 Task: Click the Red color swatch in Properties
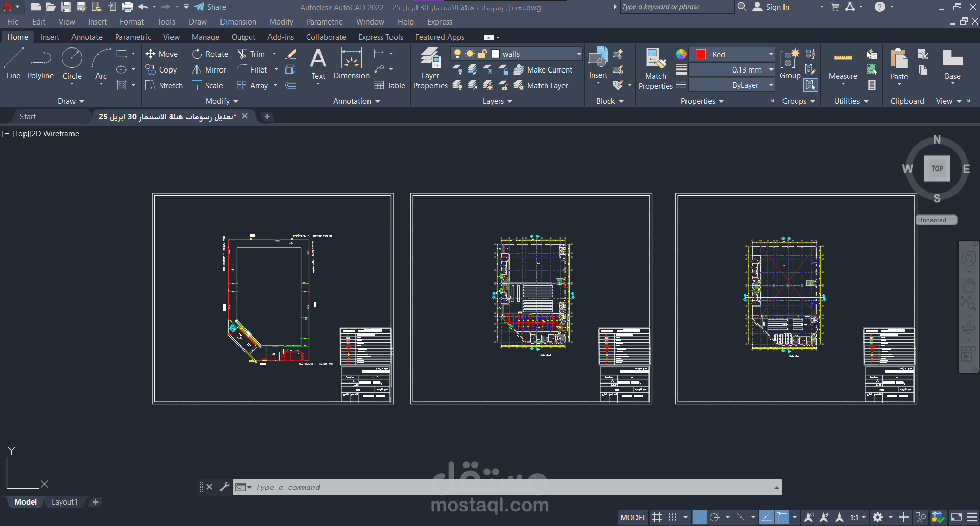[700, 54]
